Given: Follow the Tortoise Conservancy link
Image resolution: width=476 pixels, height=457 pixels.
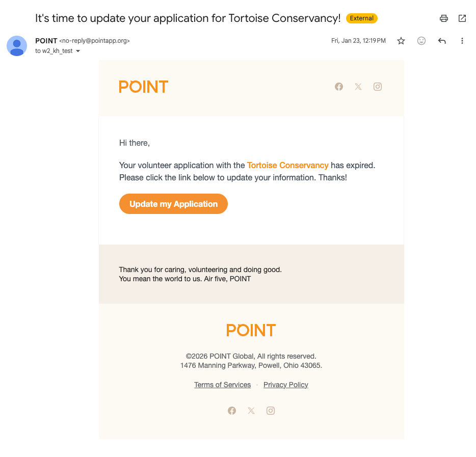Looking at the screenshot, I should (287, 165).
